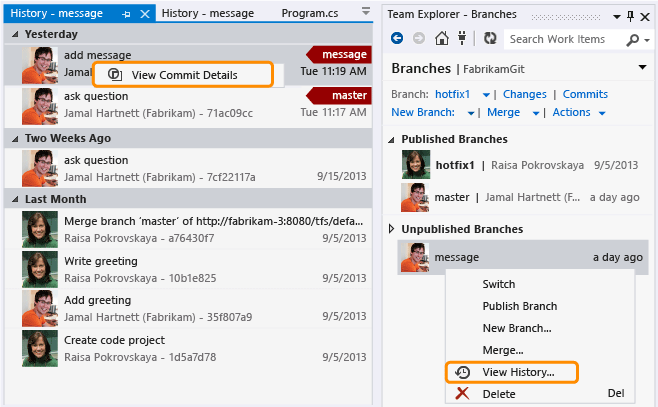
Task: Collapse the Published Branches section
Action: 392,140
